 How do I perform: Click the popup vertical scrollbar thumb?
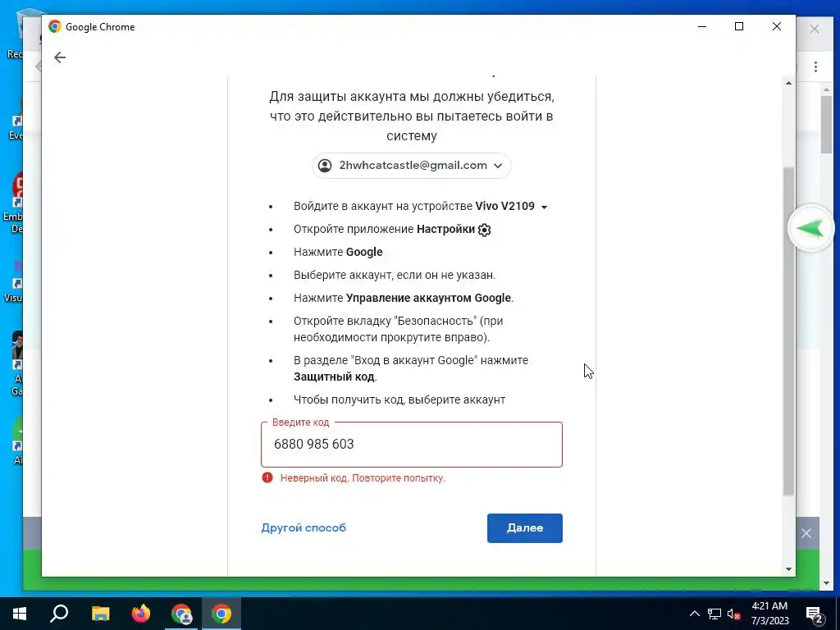788,331
